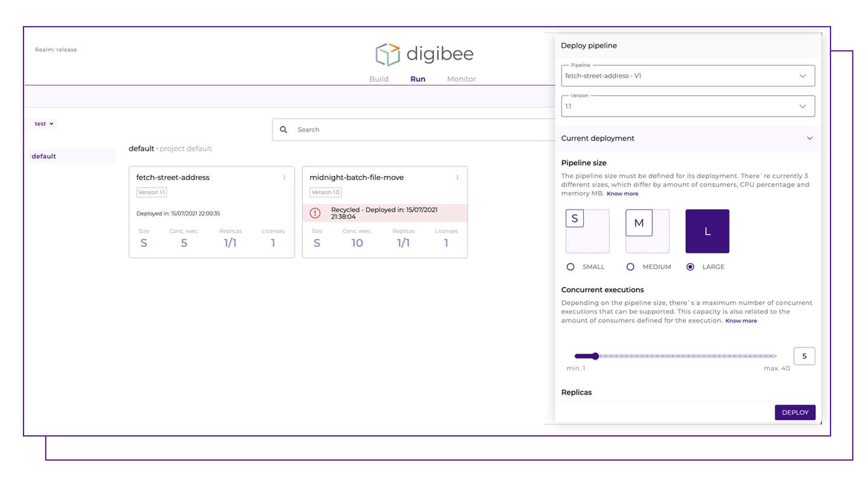Click the Medium size M tile
Image resolution: width=868 pixels, height=488 pixels.
647,231
